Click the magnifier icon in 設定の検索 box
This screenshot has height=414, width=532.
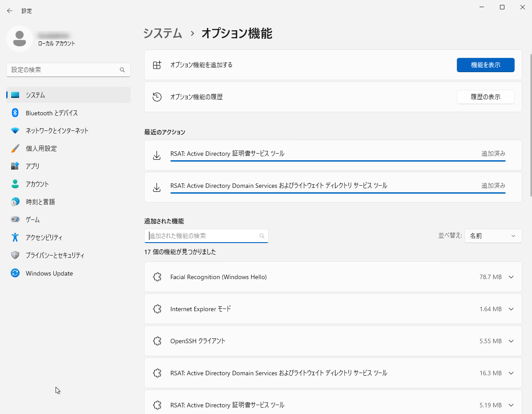122,70
